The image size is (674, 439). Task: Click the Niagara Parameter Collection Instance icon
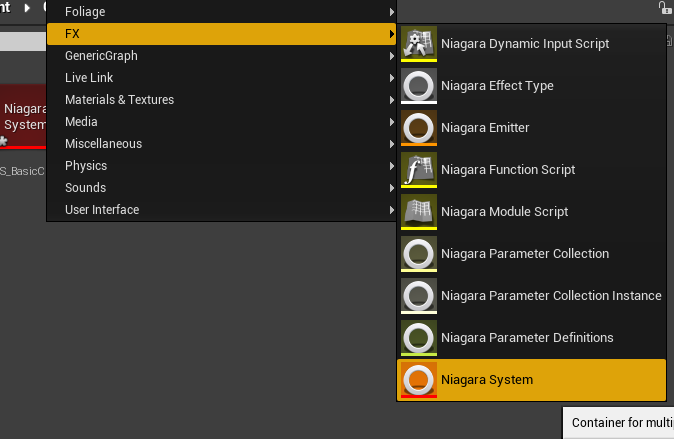coord(419,295)
